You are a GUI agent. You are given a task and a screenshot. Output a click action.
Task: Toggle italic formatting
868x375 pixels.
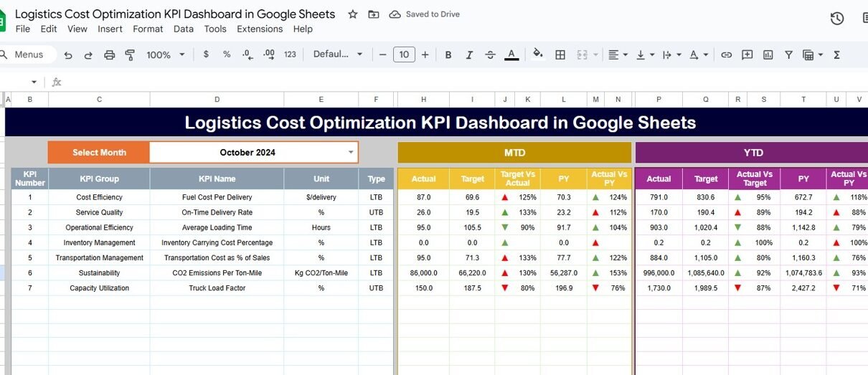[x=469, y=55]
